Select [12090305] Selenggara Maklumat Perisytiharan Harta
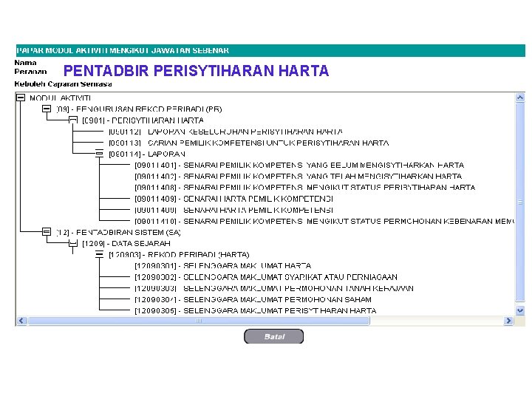Image resolution: width=532 pixels, height=399 pixels. tap(256, 311)
